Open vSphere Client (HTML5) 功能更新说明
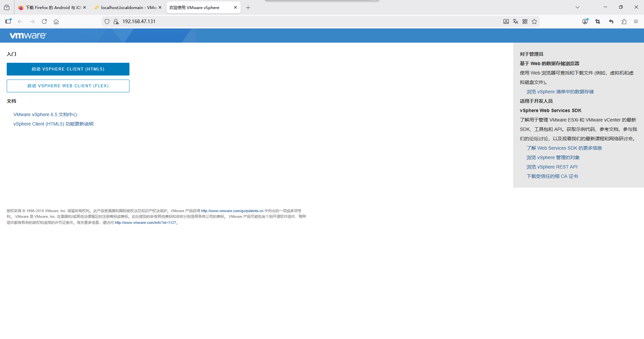Image resolution: width=644 pixels, height=339 pixels. tap(53, 124)
